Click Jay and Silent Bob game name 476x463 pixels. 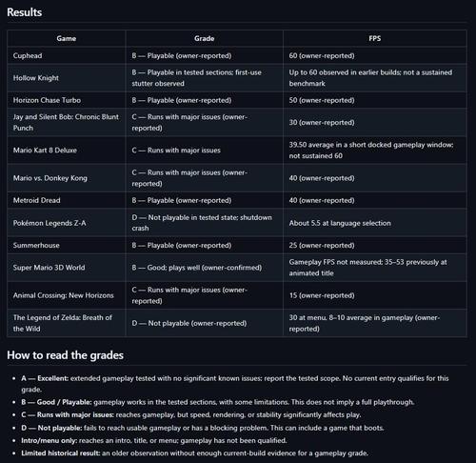tap(66, 122)
